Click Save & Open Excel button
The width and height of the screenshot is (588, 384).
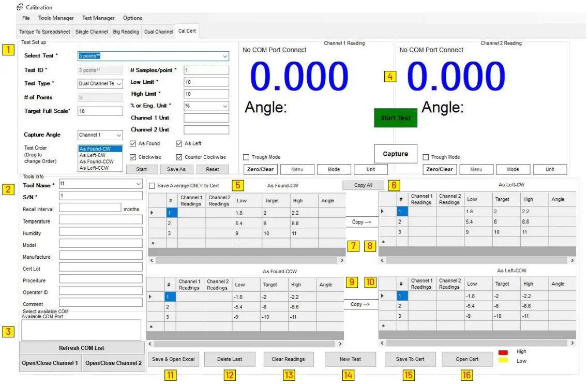click(x=173, y=359)
